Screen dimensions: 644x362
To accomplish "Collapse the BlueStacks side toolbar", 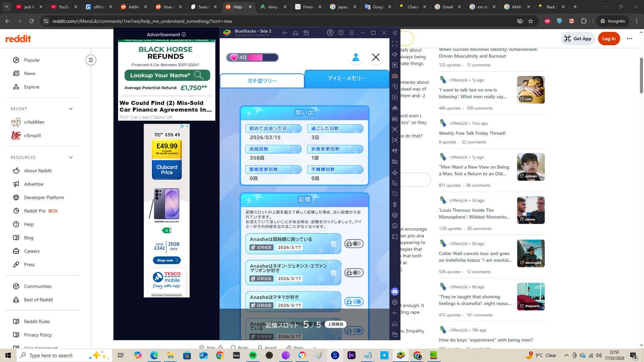I will click(395, 33).
